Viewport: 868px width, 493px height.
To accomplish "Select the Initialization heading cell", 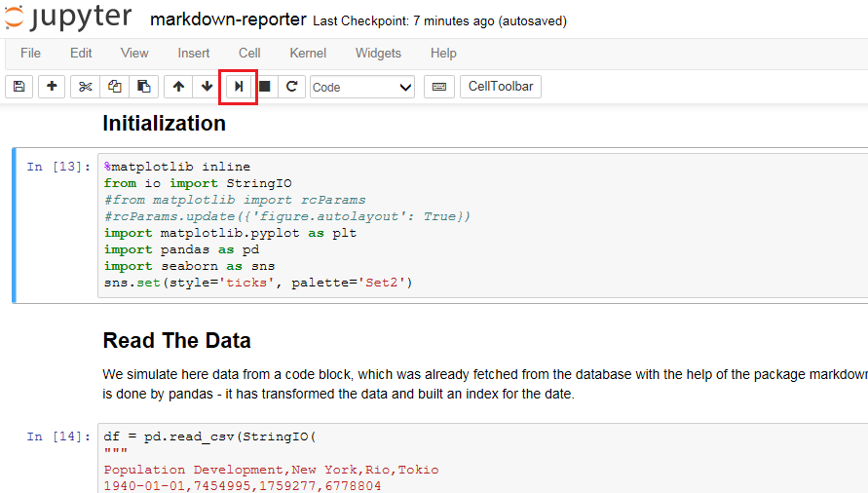I will pyautogui.click(x=165, y=123).
